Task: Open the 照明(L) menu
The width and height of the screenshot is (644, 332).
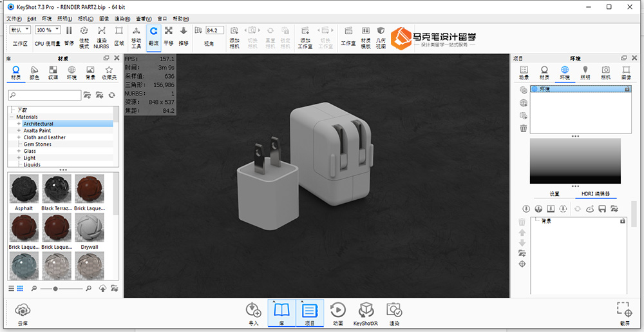Action: (64, 19)
